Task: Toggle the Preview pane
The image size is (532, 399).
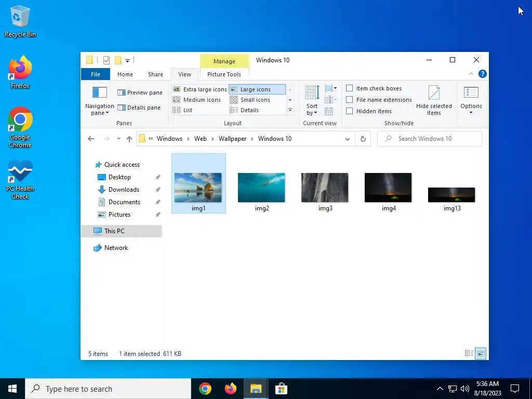Action: click(140, 92)
